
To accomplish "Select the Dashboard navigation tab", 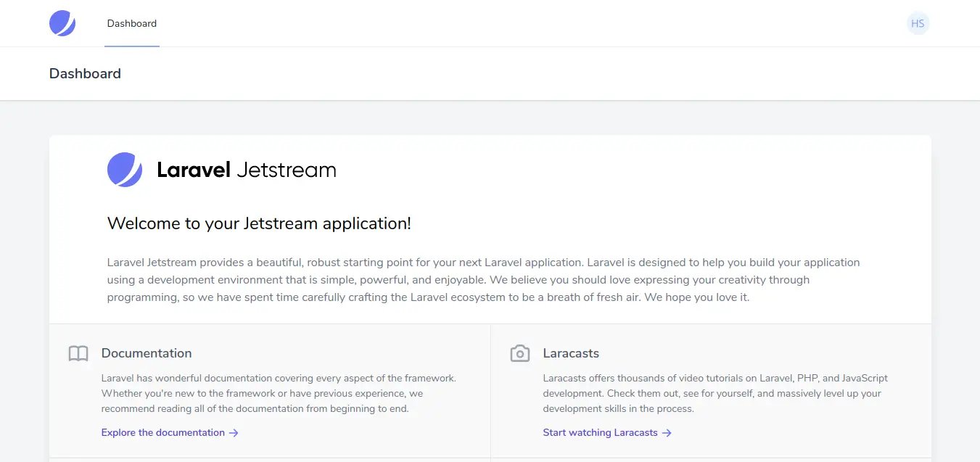I will tap(132, 23).
